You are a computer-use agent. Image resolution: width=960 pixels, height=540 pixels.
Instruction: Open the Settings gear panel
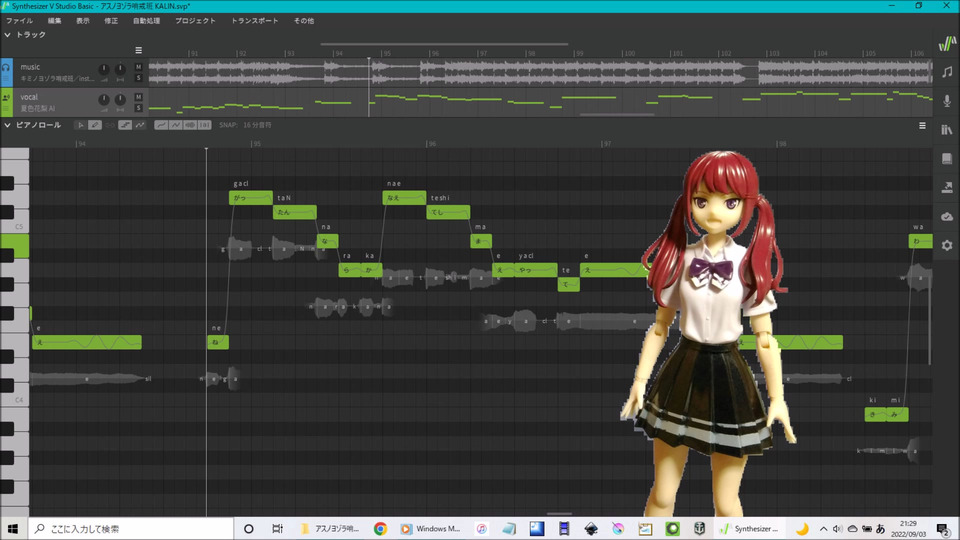point(947,246)
